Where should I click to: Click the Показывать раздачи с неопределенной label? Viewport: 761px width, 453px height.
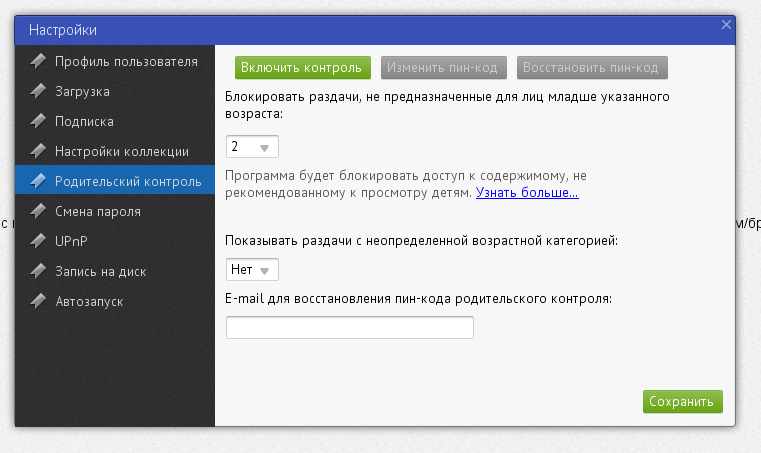[421, 241]
